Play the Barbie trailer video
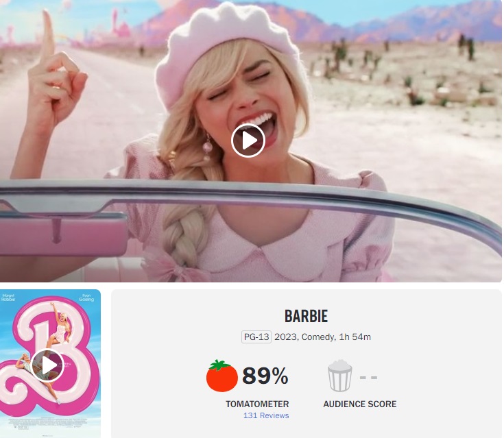 tap(248, 141)
